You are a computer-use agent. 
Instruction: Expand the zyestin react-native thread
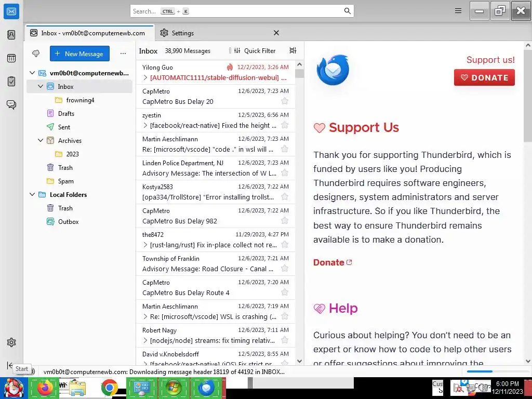145,126
